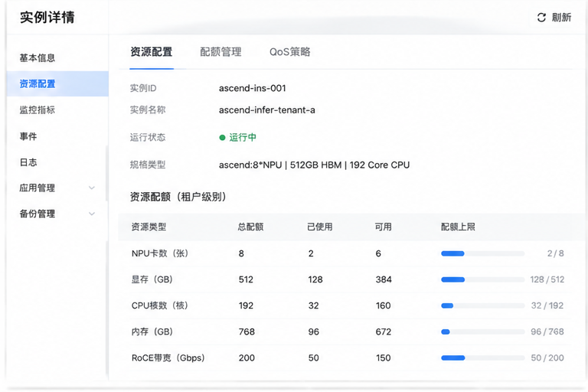Select instance name ascend-infer-tenant-a

tap(267, 110)
